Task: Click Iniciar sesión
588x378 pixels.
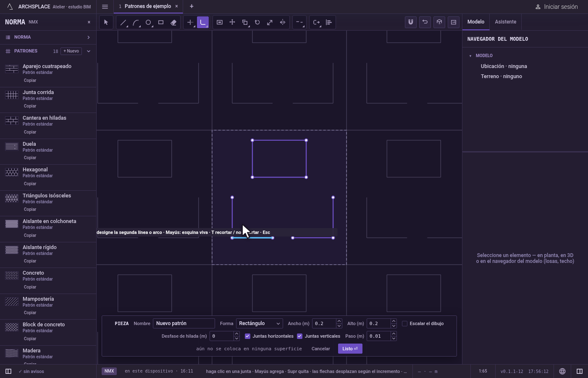Action: tap(556, 7)
